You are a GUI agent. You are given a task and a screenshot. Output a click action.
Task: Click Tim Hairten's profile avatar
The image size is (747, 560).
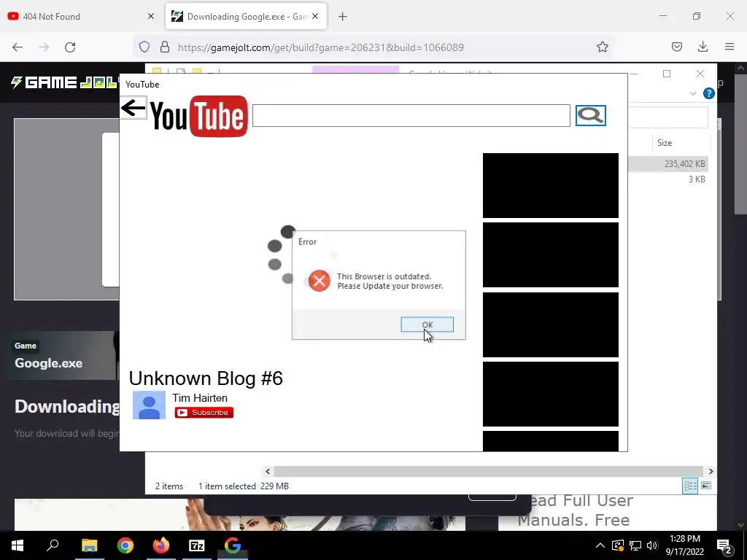pos(149,405)
